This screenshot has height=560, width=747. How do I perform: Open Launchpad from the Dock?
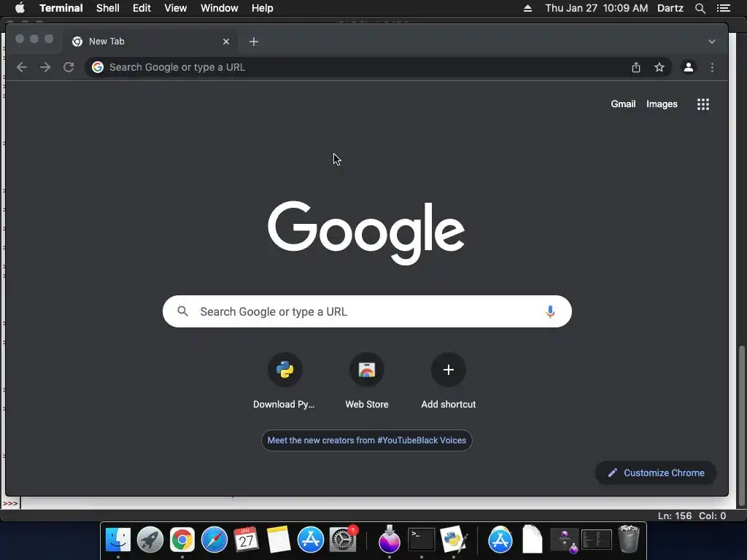[x=150, y=540]
